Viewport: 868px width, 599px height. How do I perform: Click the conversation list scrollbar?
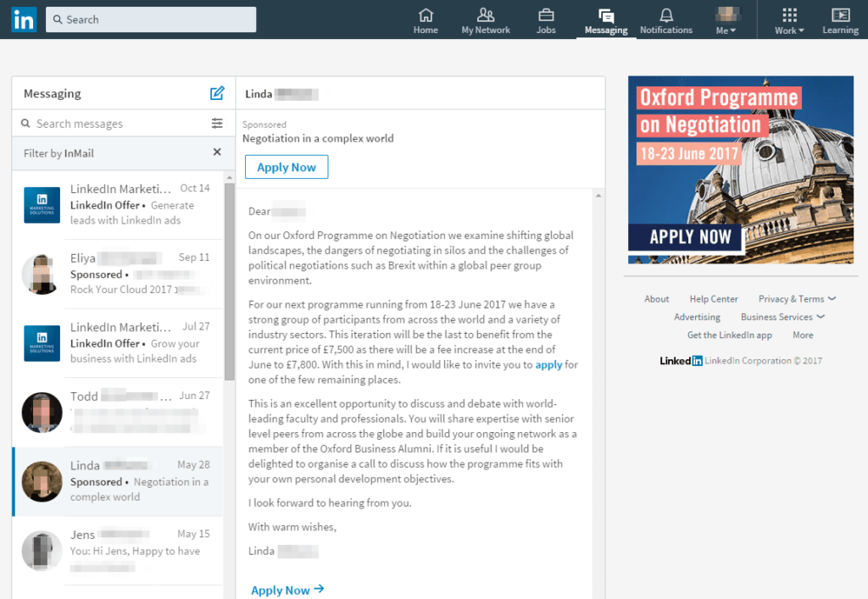pos(229,282)
